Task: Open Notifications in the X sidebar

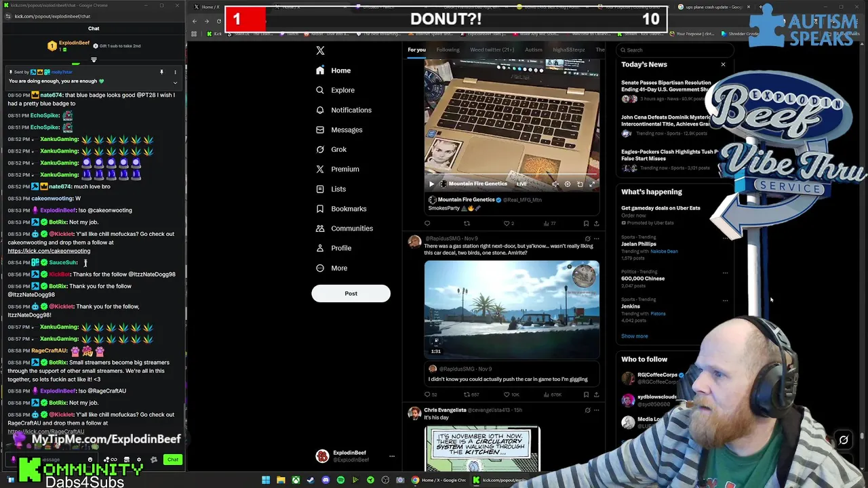Action: [344, 110]
